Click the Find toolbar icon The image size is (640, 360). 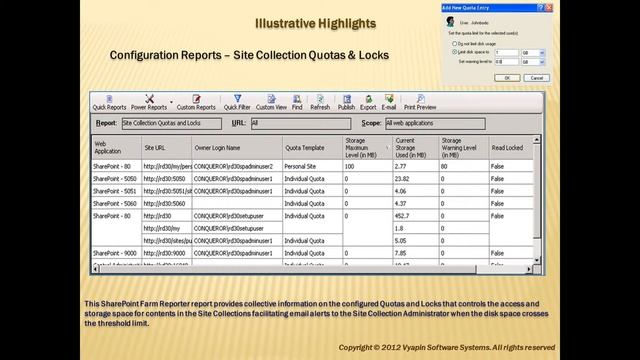pos(297,102)
